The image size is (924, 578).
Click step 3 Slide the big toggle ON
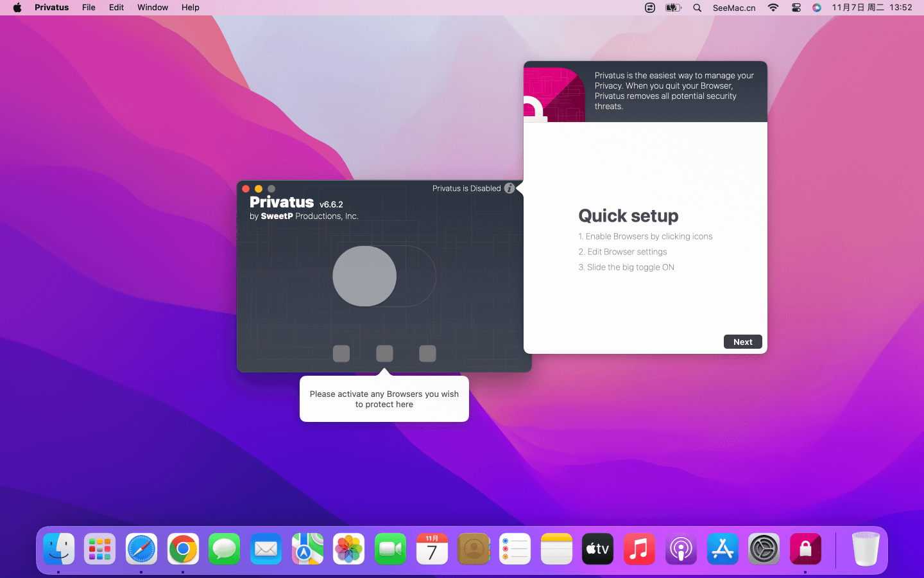click(x=626, y=267)
